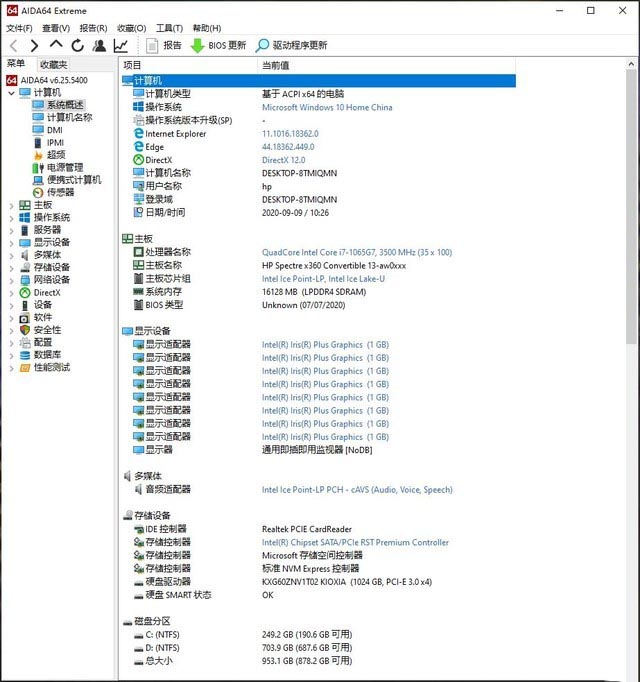The height and width of the screenshot is (682, 640).
Task: Click the 数据库 database icon
Action: (x=25, y=355)
